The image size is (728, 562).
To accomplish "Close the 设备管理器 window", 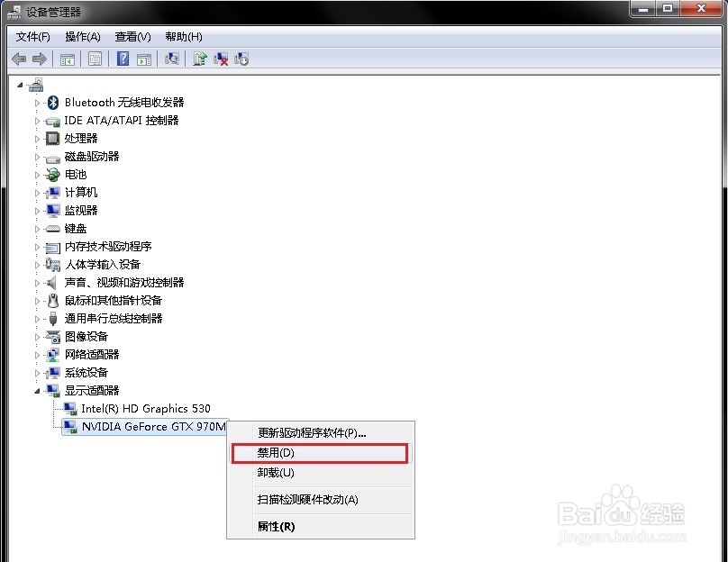I will [701, 8].
